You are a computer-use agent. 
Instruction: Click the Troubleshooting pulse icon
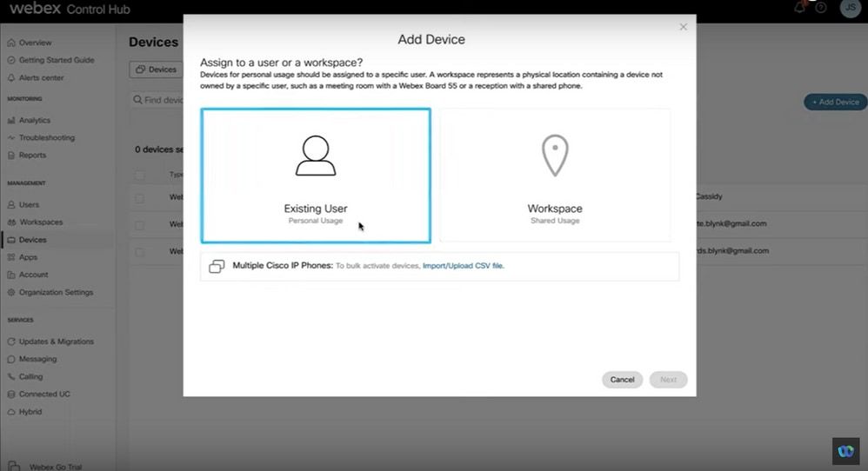pos(11,137)
